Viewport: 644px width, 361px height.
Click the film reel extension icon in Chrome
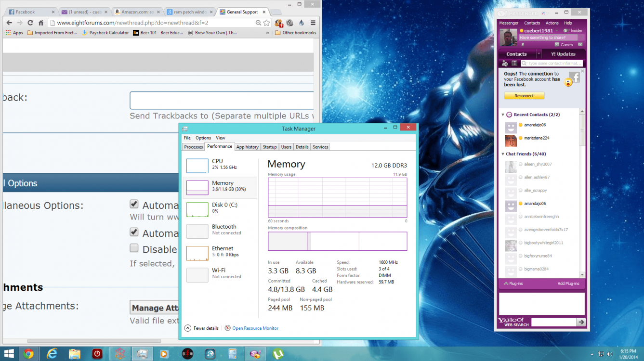click(289, 23)
